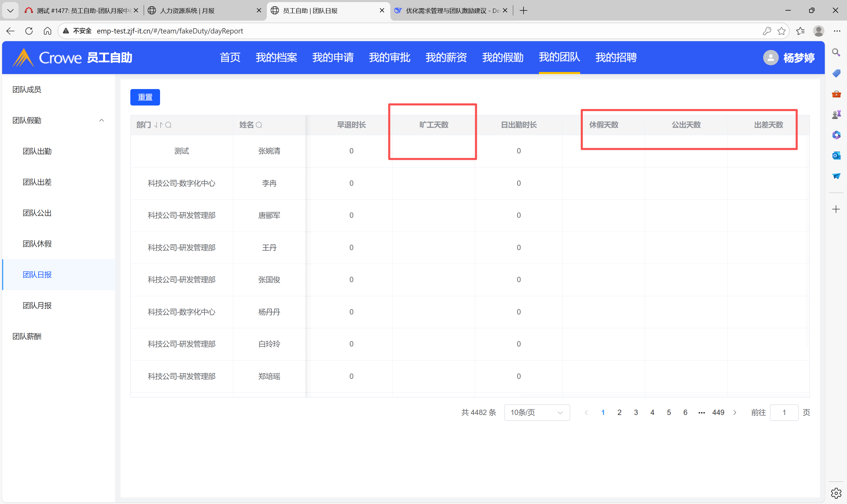Open 团队月报 in the sidebar
Viewport: 847px width, 504px height.
(x=37, y=305)
